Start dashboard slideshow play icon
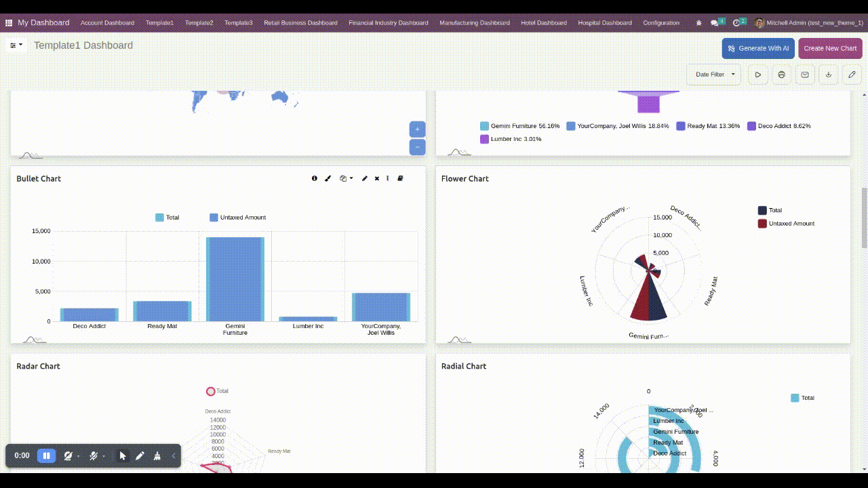The width and height of the screenshot is (868, 488). point(758,75)
